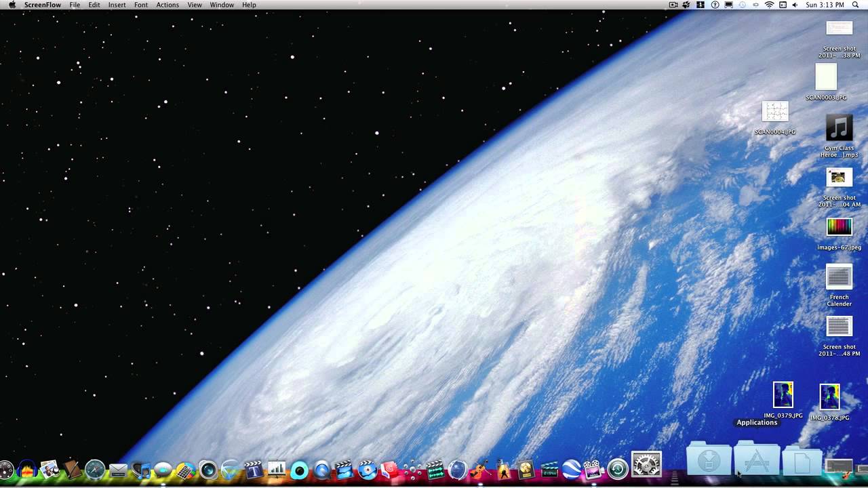
Task: Click the battery status icon
Action: (755, 5)
